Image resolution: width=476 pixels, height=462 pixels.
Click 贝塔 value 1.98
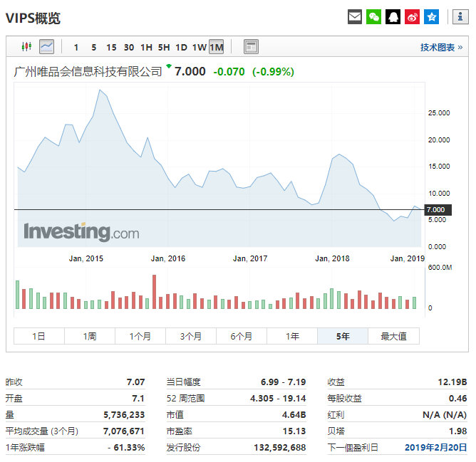(x=457, y=431)
